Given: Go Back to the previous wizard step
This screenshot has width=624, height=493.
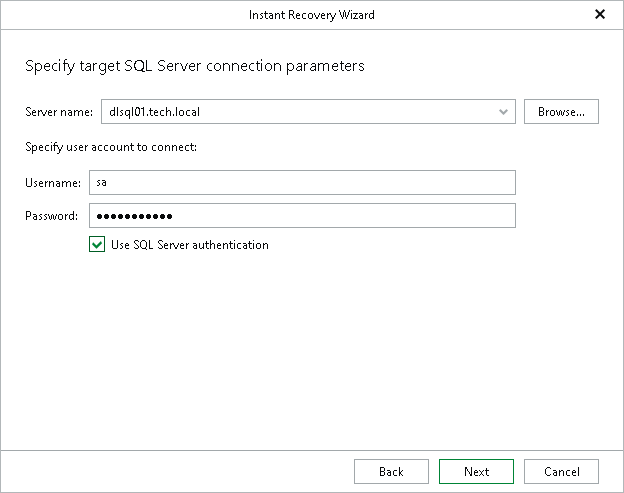Looking at the screenshot, I should [x=391, y=472].
